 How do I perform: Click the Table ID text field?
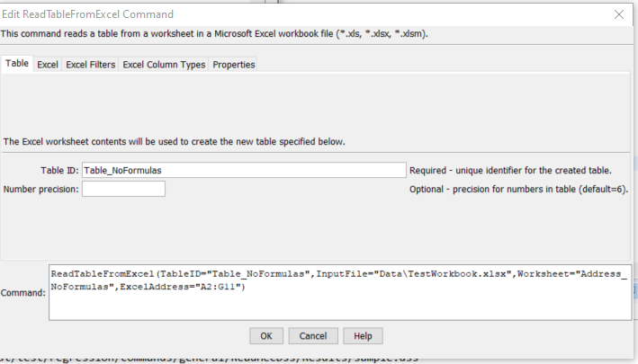click(x=244, y=170)
